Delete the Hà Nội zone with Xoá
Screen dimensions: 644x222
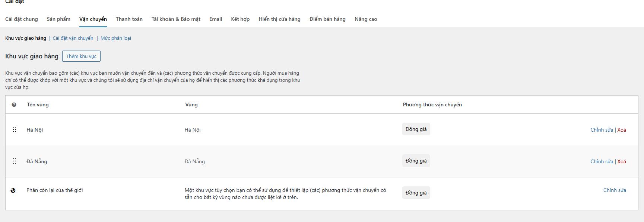622,130
